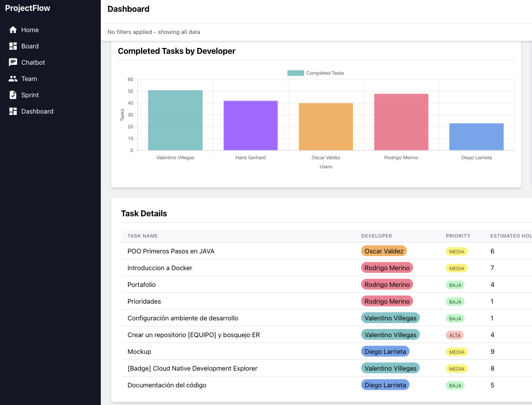
Task: Select the Dashboard menu entry
Action: click(37, 111)
